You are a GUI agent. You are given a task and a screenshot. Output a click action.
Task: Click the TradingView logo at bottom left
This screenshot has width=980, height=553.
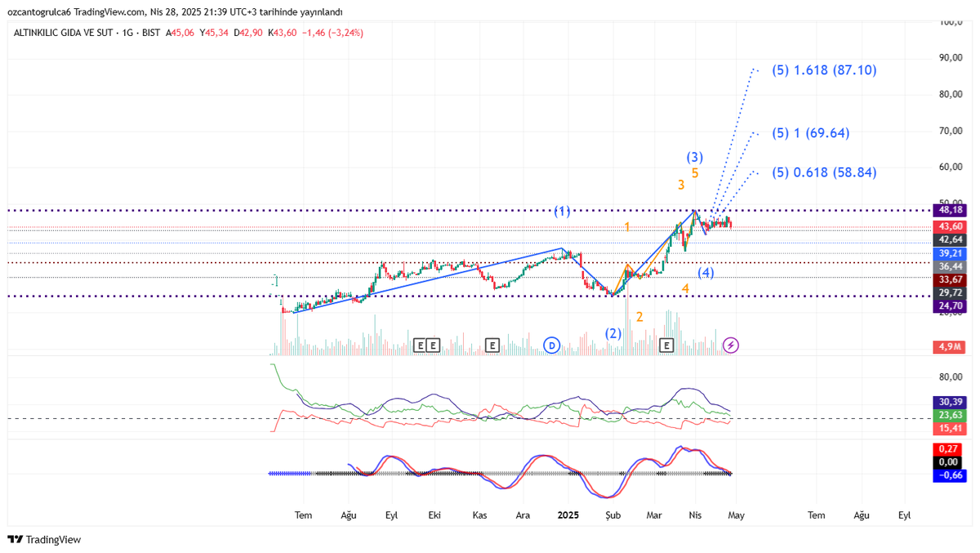pos(44,540)
